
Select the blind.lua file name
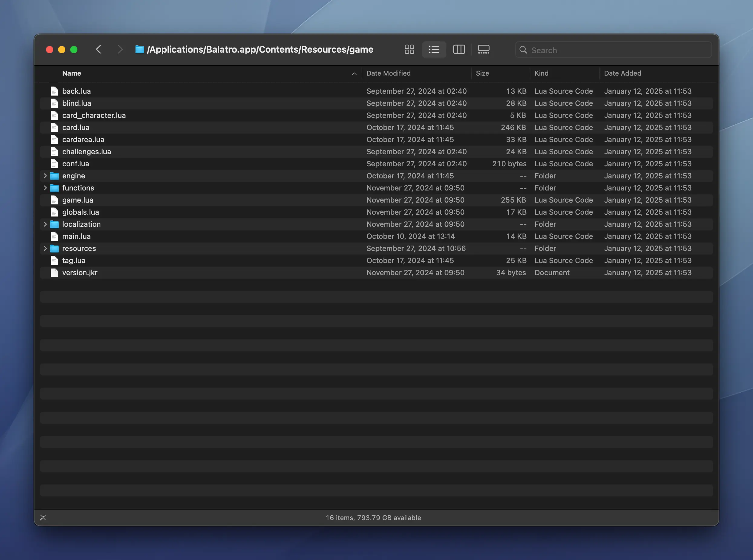click(77, 103)
